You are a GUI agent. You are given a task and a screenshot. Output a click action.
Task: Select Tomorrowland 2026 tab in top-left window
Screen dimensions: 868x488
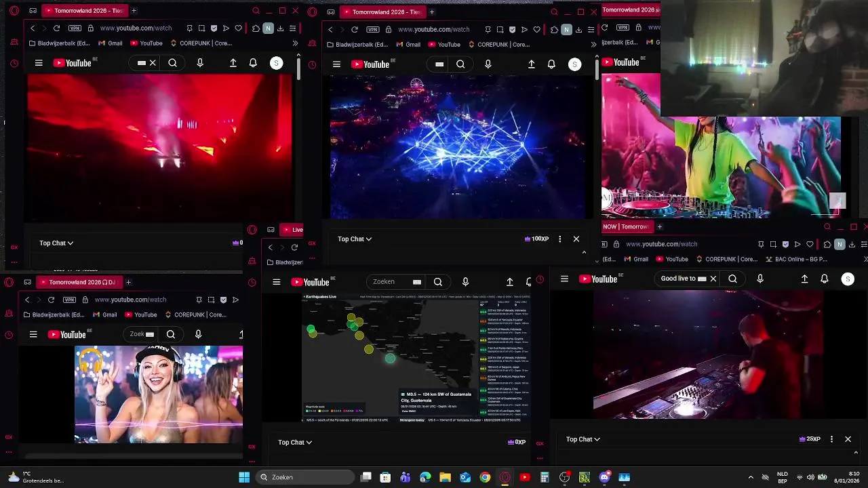[x=83, y=11]
